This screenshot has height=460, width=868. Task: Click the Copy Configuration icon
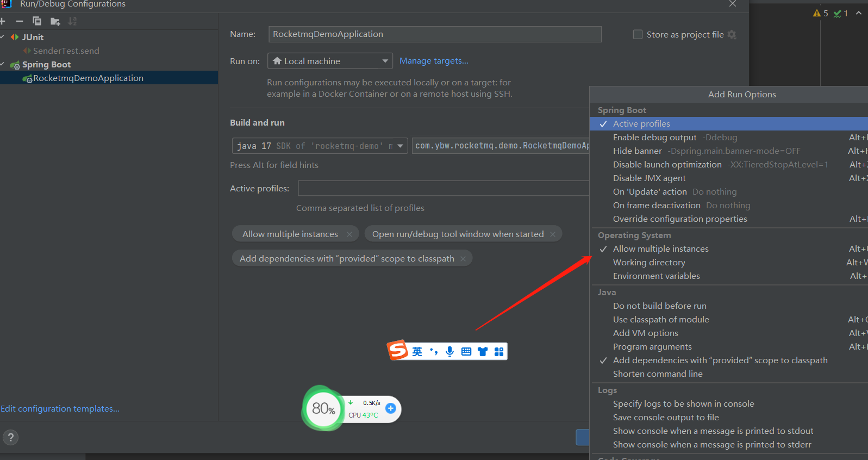(37, 21)
